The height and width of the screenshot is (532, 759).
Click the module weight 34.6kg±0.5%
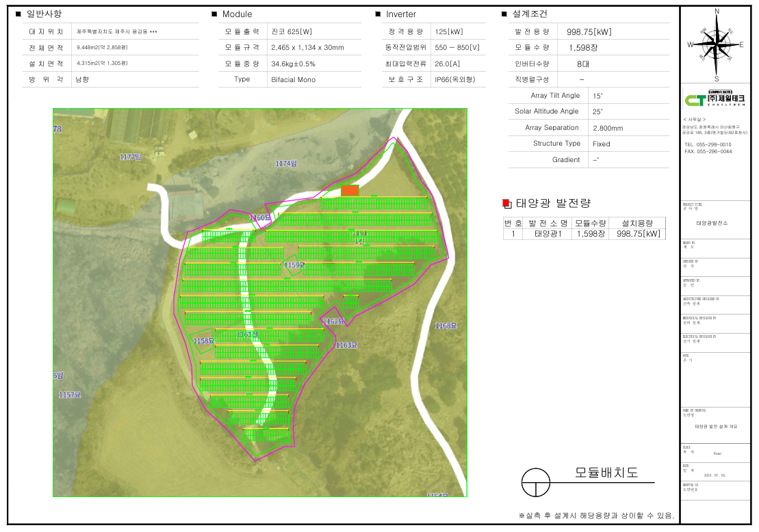[294, 64]
